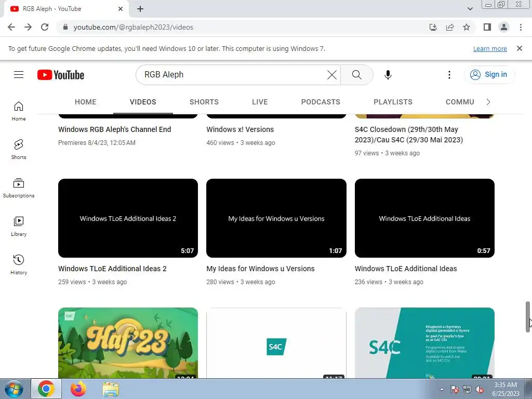532x399 pixels.
Task: Open Chrome profile avatar
Action: (x=504, y=27)
